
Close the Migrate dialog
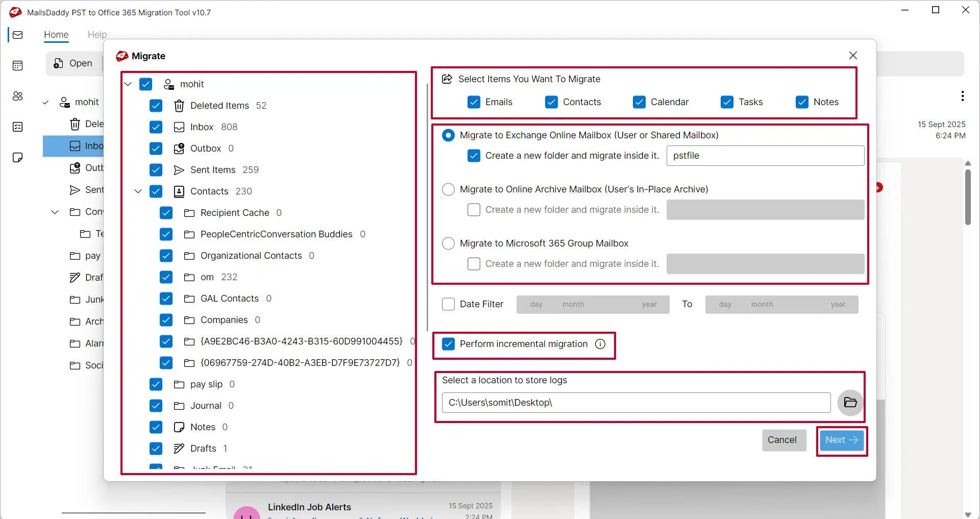point(853,56)
